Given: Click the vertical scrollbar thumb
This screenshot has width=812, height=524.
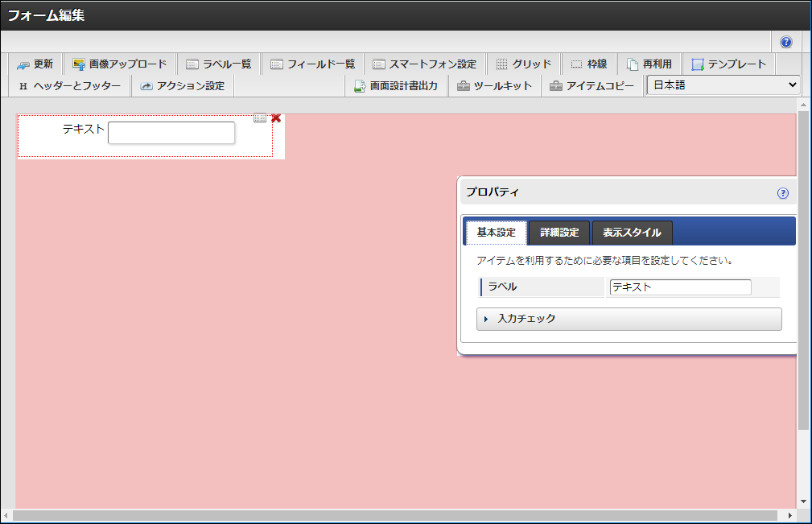Looking at the screenshot, I should 803,270.
